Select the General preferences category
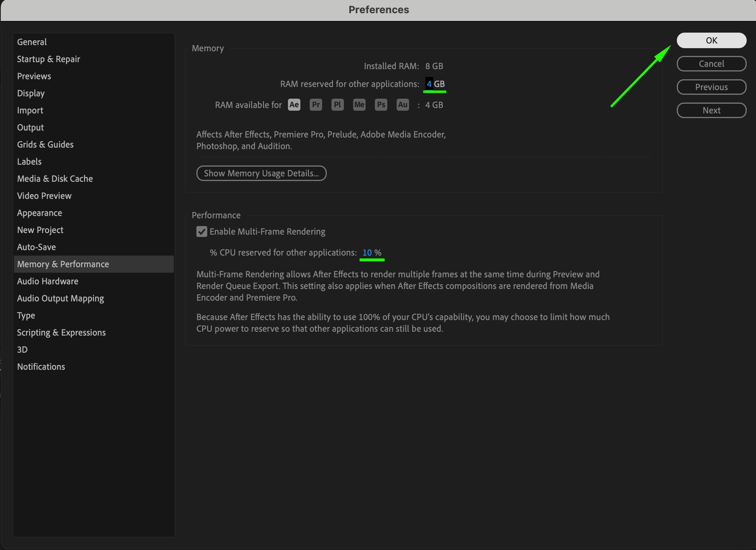The width and height of the screenshot is (756, 550). pyautogui.click(x=32, y=42)
